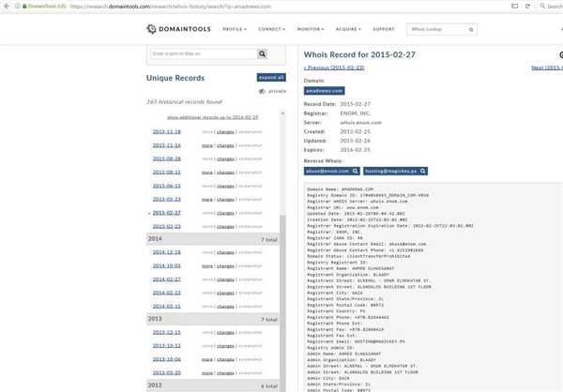Click the records list scrollbar
Screen dimensions: 563x392
click(282, 303)
